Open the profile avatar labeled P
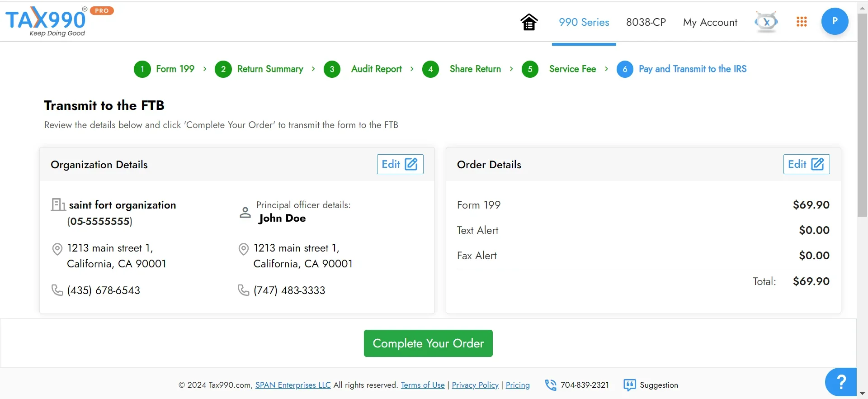The width and height of the screenshot is (868, 399). 835,21
